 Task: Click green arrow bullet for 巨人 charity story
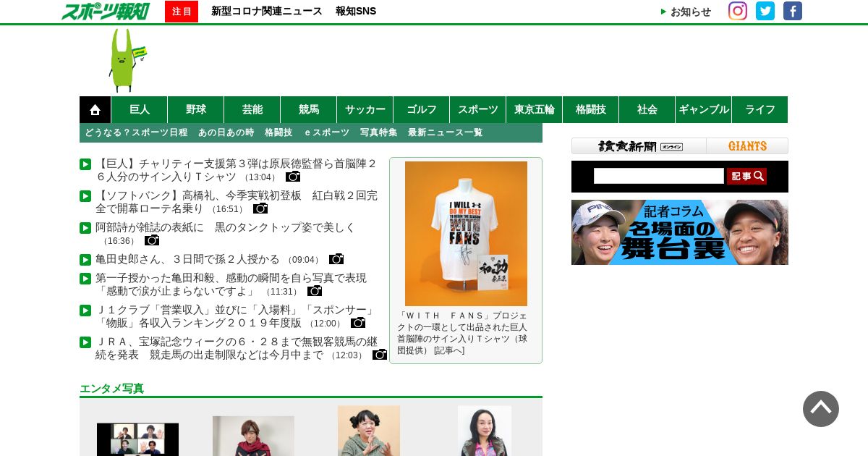[85, 164]
